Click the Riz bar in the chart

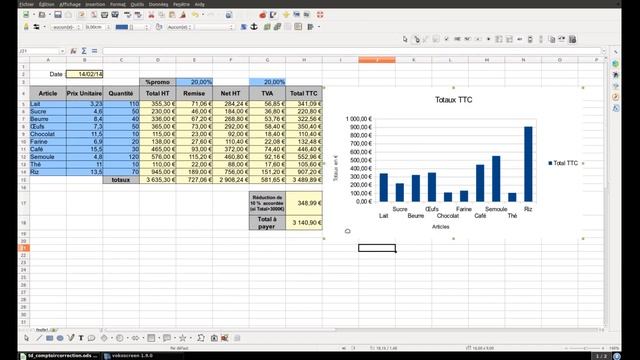point(528,164)
